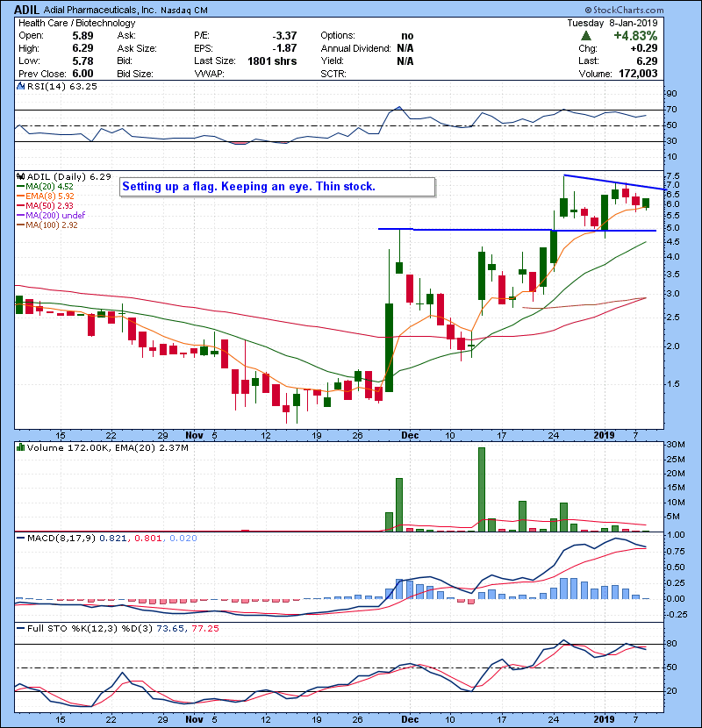The image size is (702, 728).
Task: Click the candlestick icon beside ADIL (Daily)
Action: tap(20, 176)
